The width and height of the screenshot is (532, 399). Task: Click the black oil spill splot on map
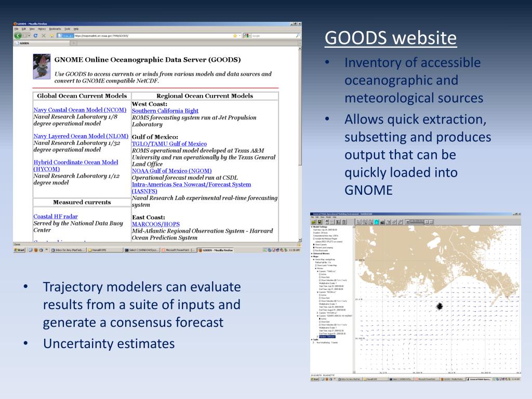[440, 307]
